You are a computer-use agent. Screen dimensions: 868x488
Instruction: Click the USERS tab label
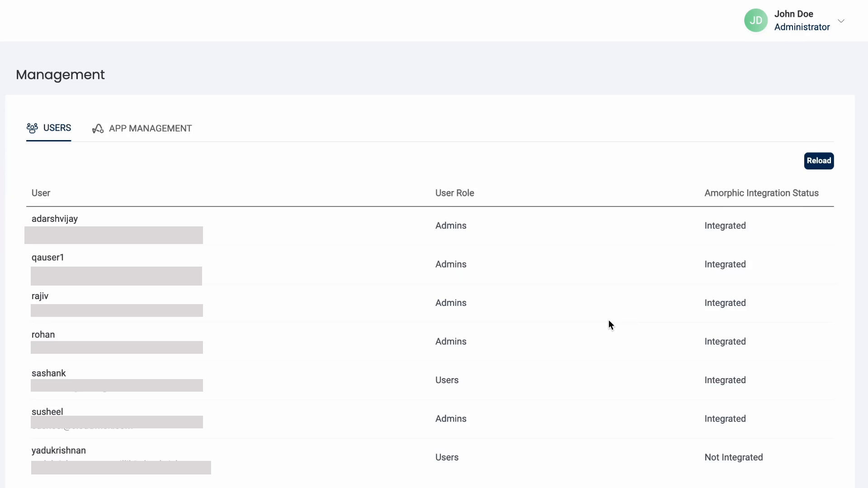[57, 127]
